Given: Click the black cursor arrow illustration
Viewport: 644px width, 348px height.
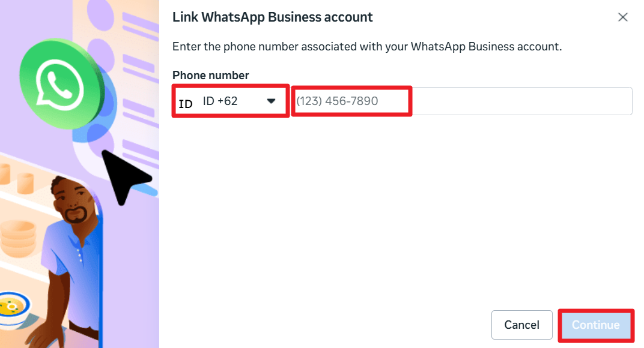Looking at the screenshot, I should pyautogui.click(x=123, y=175).
